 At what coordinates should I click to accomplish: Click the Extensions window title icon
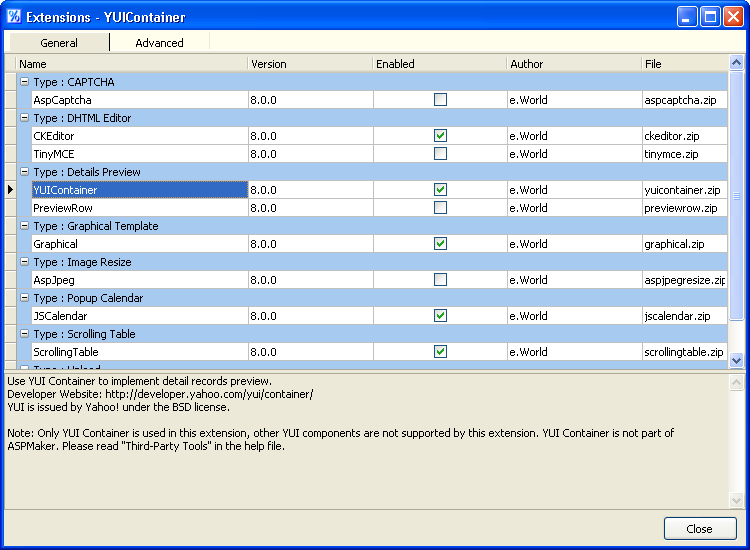pyautogui.click(x=14, y=17)
